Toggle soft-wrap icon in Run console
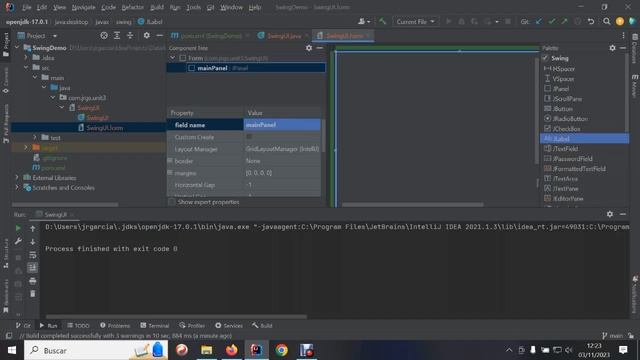The height and width of the screenshot is (360, 640). tap(33, 255)
